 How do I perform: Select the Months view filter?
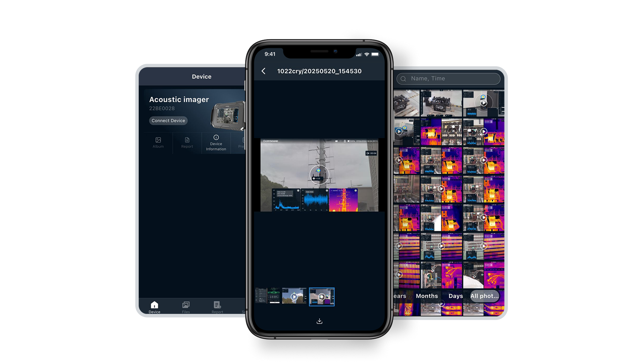click(x=427, y=296)
